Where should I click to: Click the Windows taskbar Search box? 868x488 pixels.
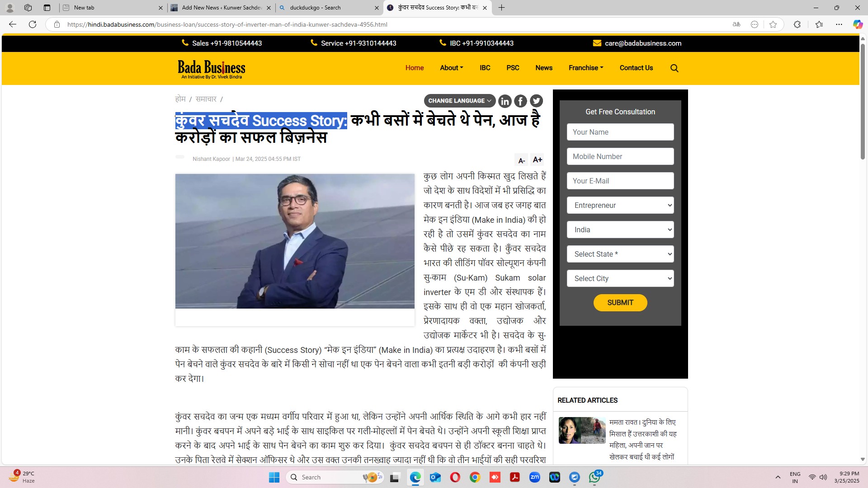click(x=335, y=478)
